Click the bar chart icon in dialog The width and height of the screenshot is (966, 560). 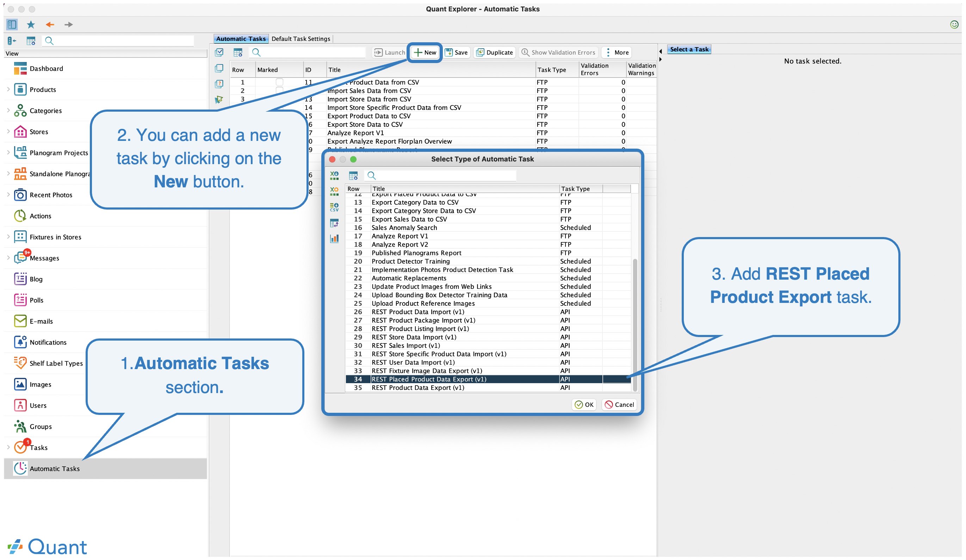point(334,239)
